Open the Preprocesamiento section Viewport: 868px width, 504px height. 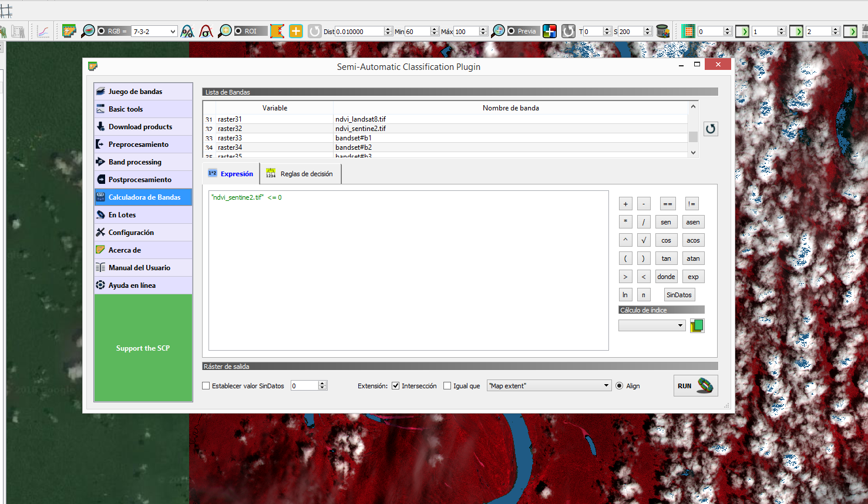point(143,144)
